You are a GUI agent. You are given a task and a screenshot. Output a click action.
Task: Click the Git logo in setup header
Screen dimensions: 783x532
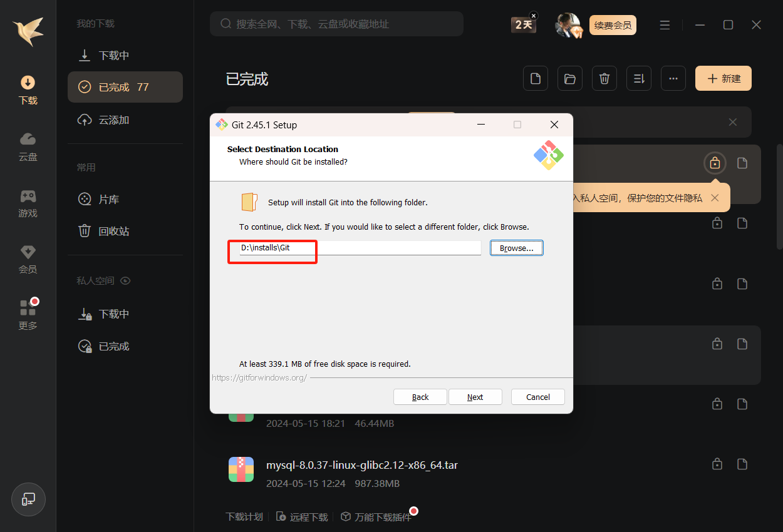coord(549,155)
